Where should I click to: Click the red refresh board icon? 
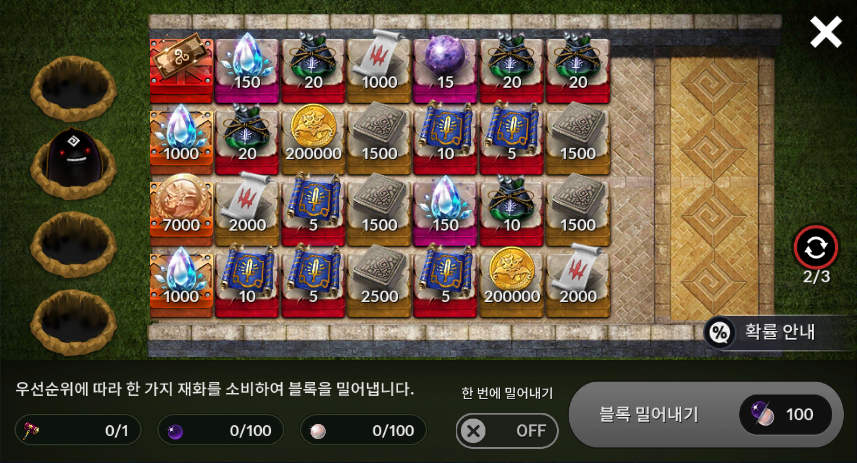(815, 248)
